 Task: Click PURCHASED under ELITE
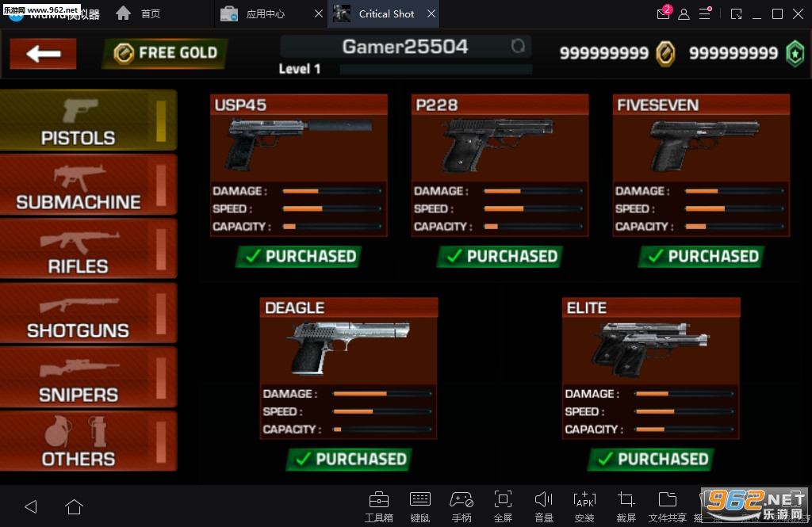[x=651, y=459]
